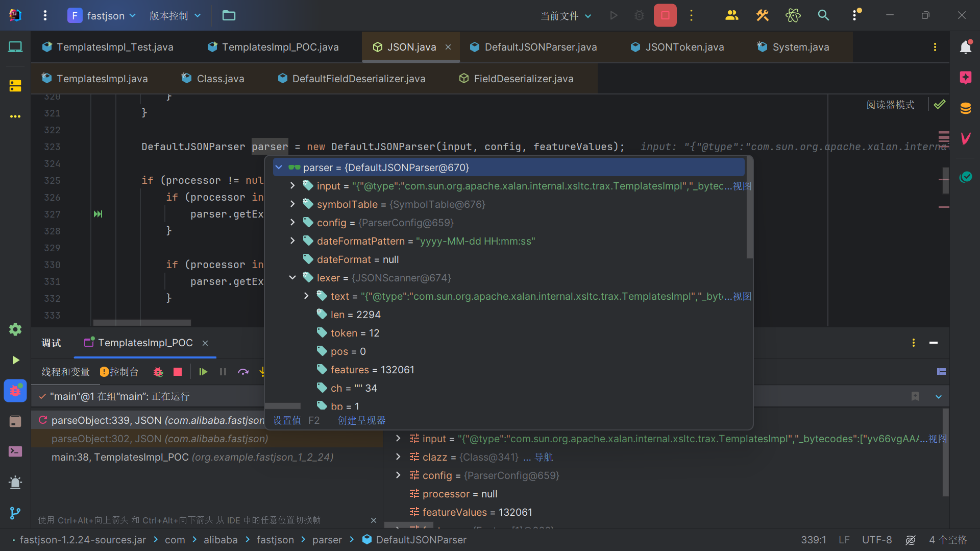
Task: Minimize the debug panel with dash icon
Action: click(934, 343)
